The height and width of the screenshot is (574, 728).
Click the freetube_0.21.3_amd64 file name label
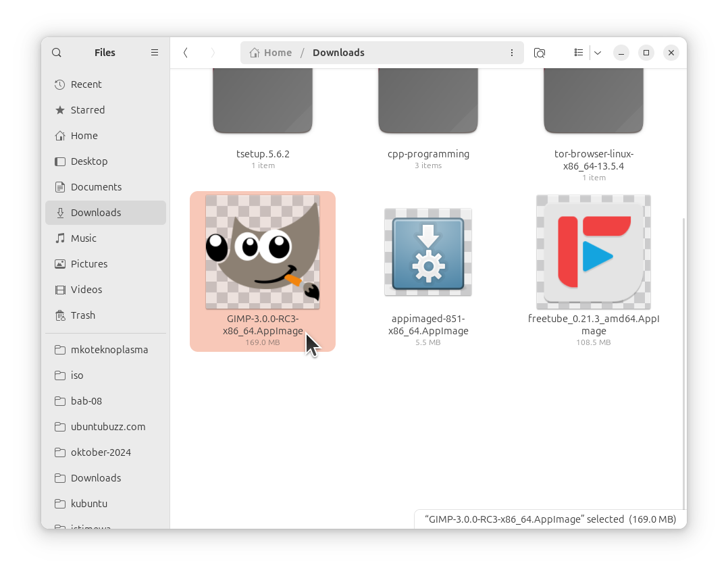click(594, 325)
